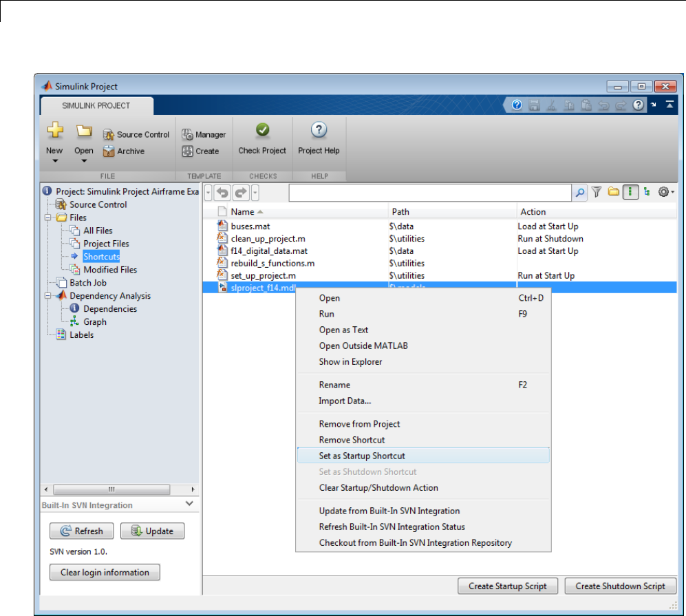This screenshot has width=686, height=616.
Task: Select set_up_project.m file row
Action: tap(440, 275)
